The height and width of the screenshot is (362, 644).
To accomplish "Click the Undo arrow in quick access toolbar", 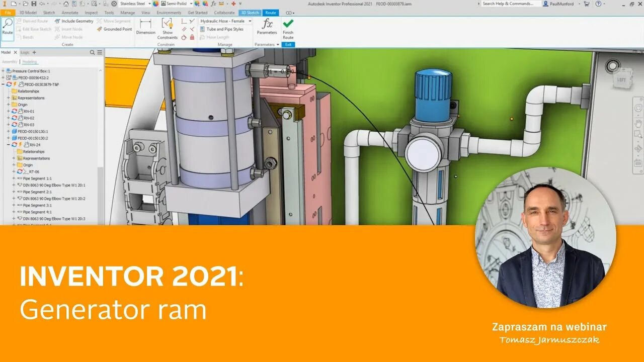I will [x=42, y=4].
